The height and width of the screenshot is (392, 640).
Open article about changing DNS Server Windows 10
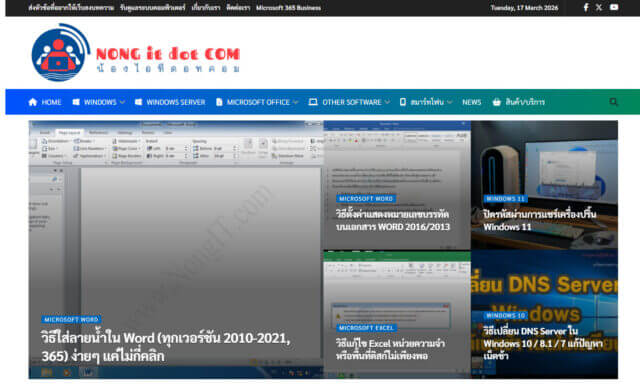543,343
